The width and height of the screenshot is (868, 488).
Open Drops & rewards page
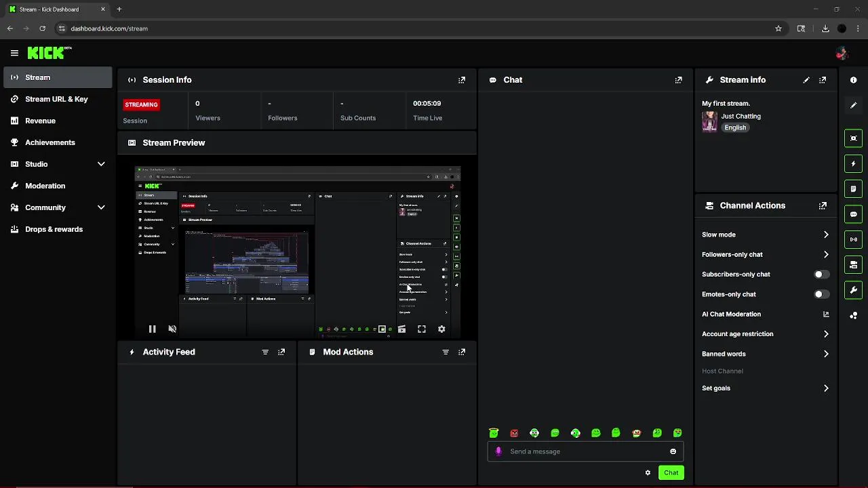(58, 229)
